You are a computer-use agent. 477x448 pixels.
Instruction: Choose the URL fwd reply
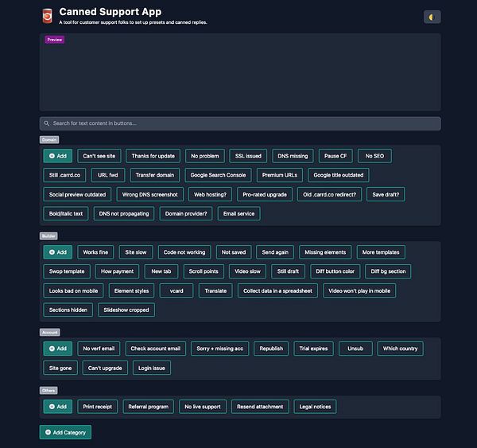pyautogui.click(x=108, y=175)
